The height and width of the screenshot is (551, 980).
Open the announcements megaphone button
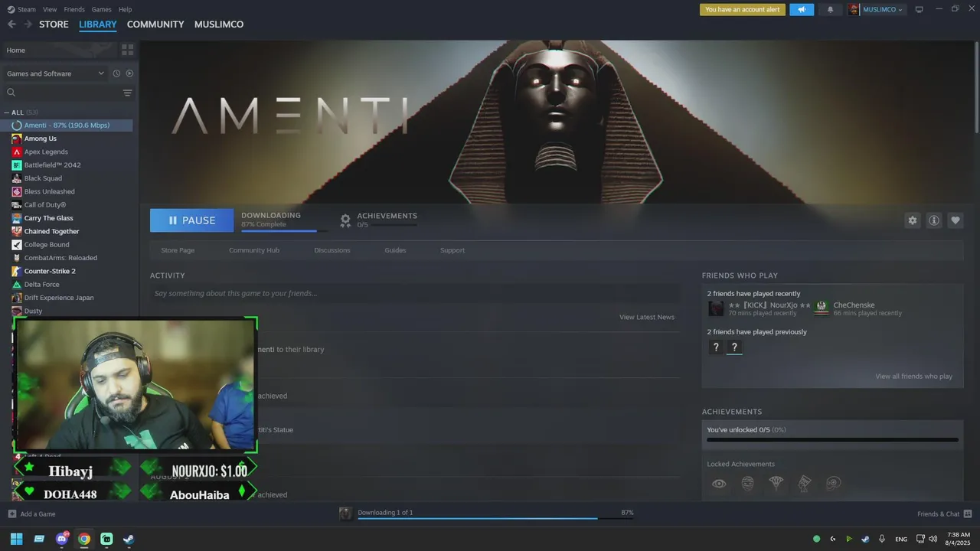coord(802,9)
